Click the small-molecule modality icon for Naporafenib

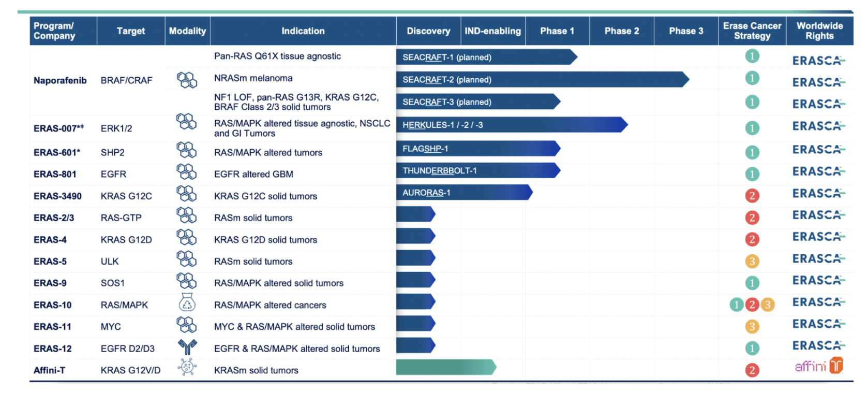(x=187, y=80)
